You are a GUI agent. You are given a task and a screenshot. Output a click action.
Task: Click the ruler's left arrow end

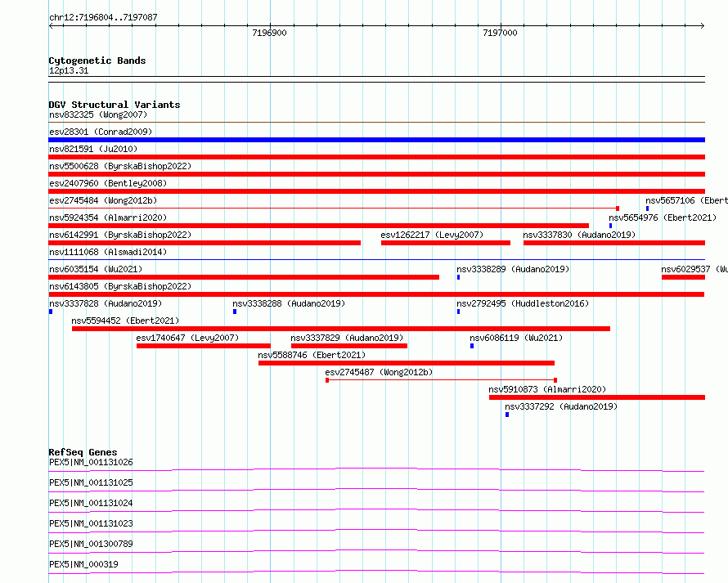click(x=51, y=26)
